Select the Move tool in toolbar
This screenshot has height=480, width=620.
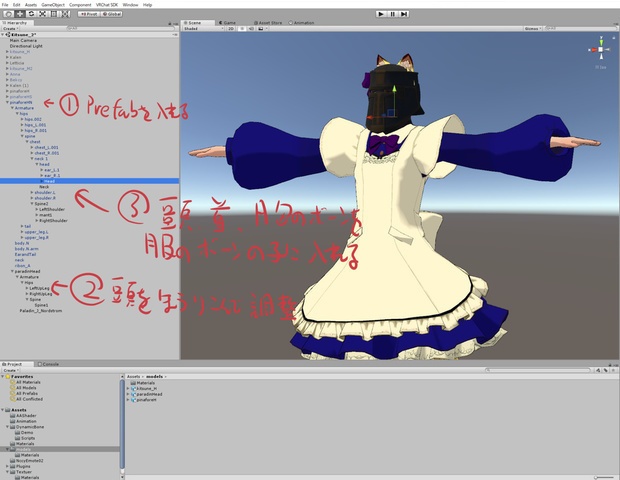click(x=19, y=14)
